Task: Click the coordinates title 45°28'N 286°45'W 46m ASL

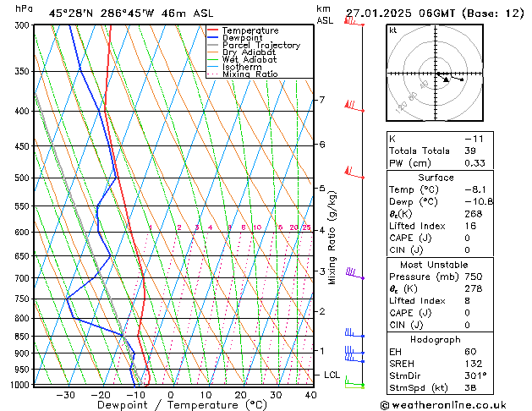Action: [131, 14]
